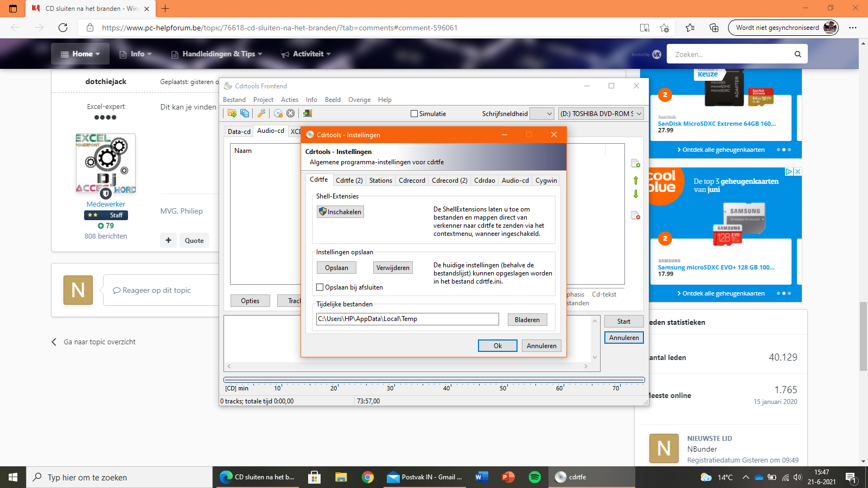868x488 pixels.
Task: Expand the Home menu on the forum
Action: point(80,54)
